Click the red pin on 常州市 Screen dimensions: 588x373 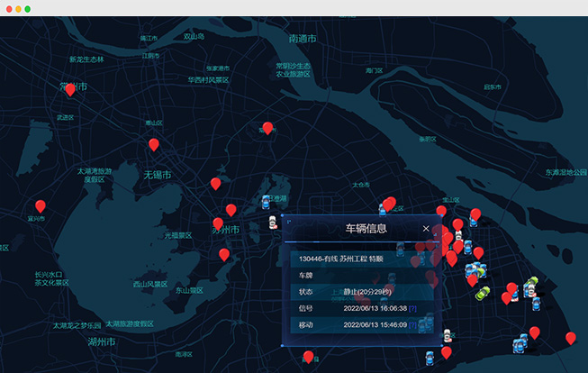70,89
